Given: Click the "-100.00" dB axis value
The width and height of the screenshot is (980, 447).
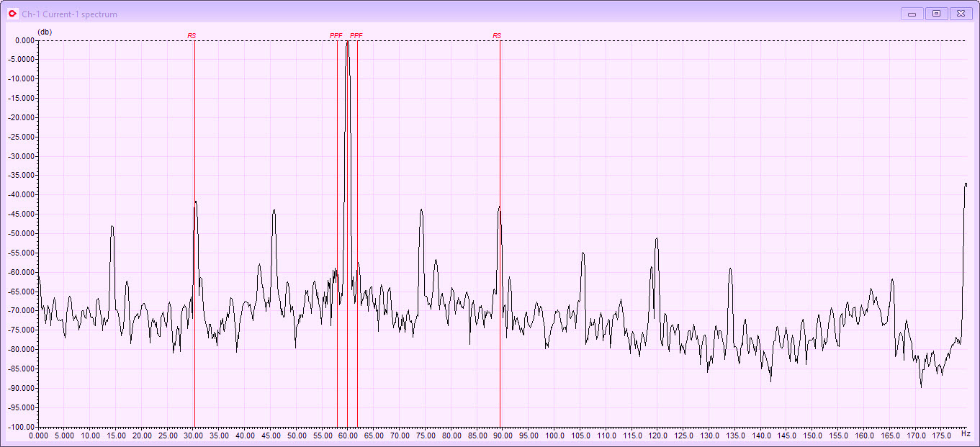Looking at the screenshot, I should click(x=22, y=427).
